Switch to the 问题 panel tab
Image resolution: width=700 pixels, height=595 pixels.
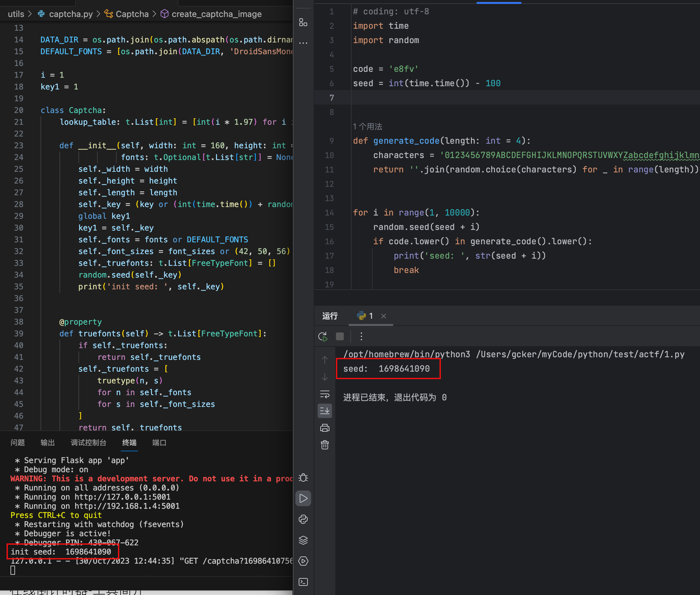18,442
